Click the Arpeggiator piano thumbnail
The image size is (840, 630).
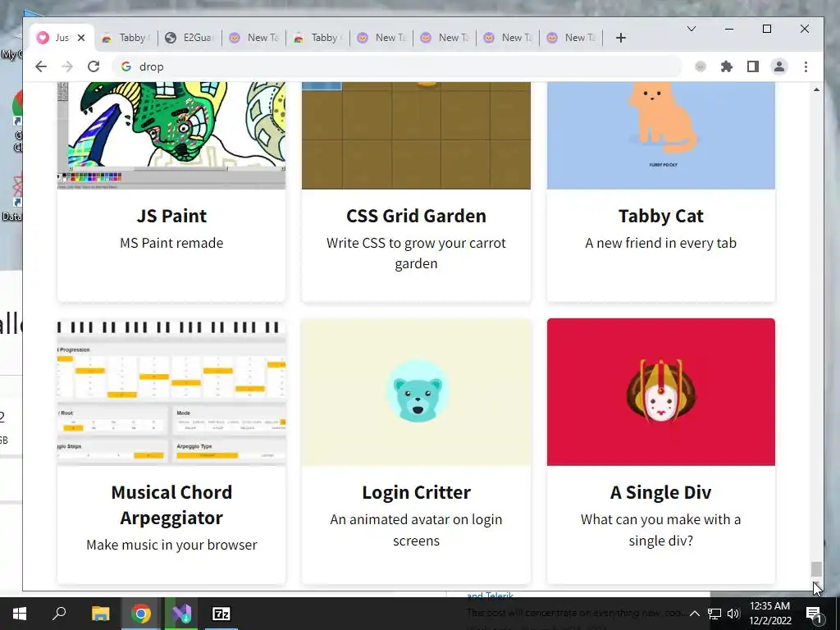tap(171, 392)
